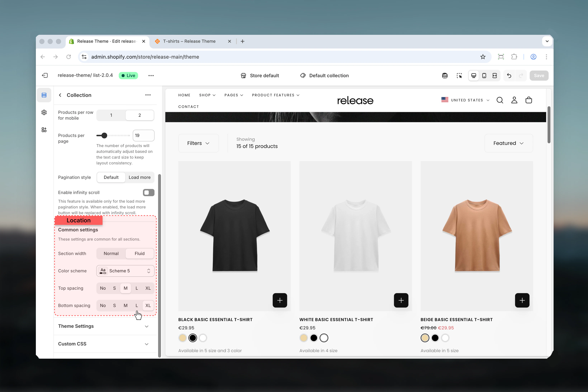Open browser extensions puzzle icon
The image size is (588, 392).
point(514,57)
